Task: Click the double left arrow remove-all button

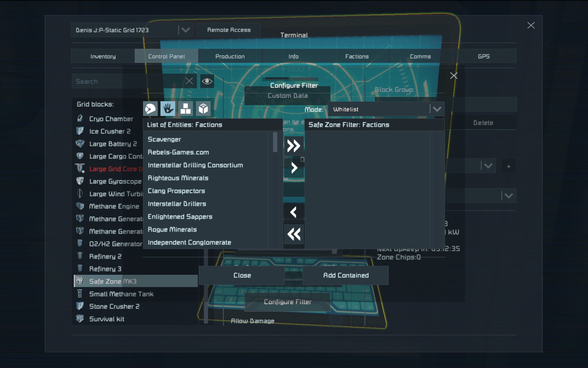Action: [294, 234]
